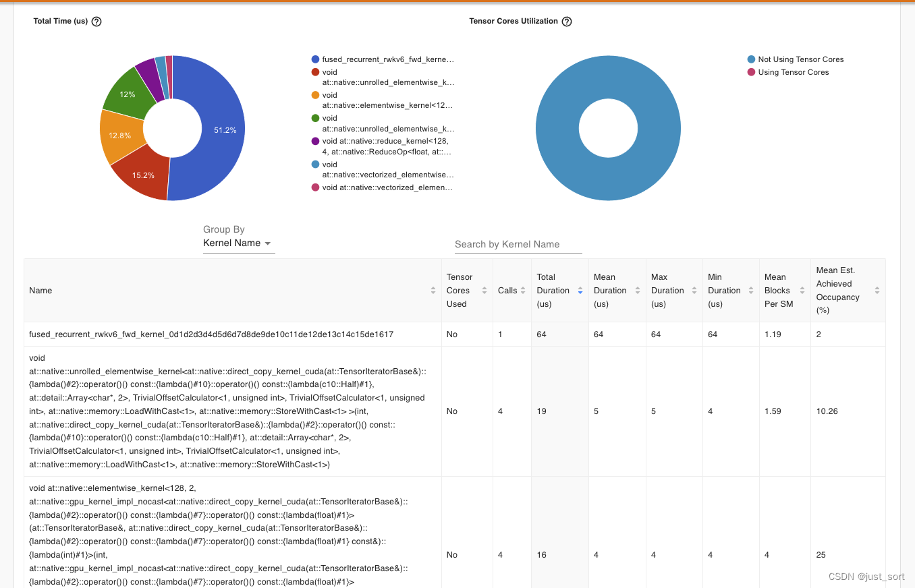Click the 12% green pie slice
Viewport: 915px width, 588px height.
click(x=128, y=94)
